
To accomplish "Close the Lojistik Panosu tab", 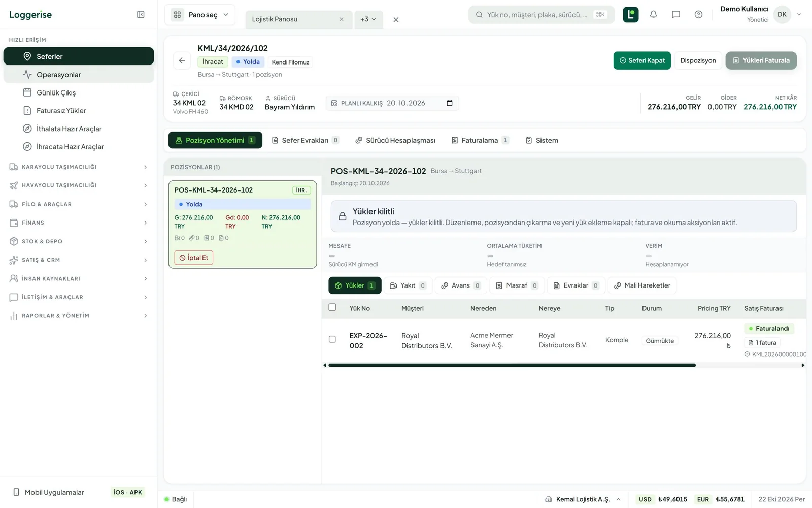I will (341, 19).
